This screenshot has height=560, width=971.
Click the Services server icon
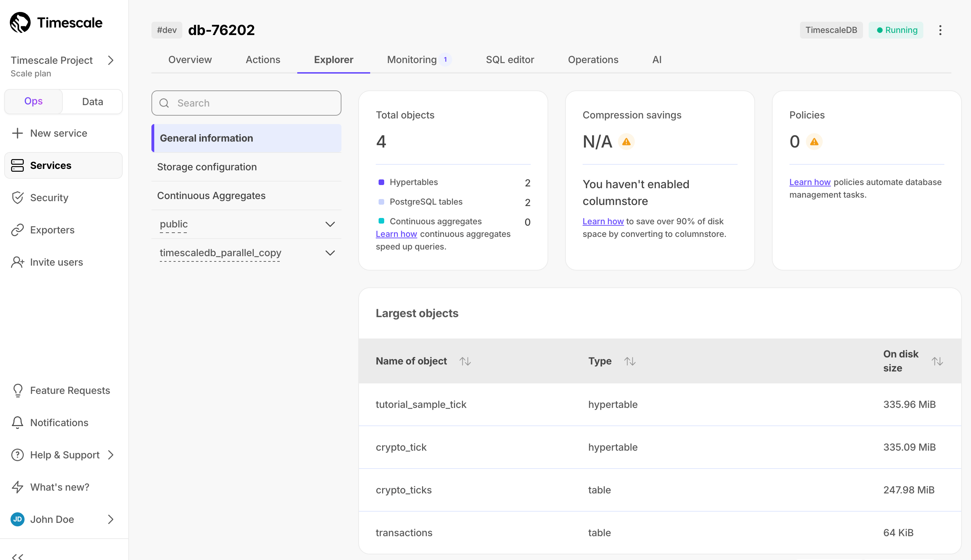coord(17,165)
